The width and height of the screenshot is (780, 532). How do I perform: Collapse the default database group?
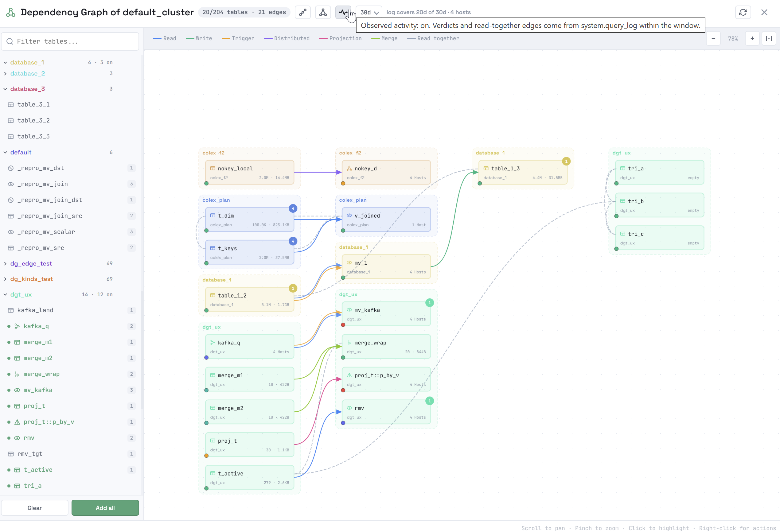(5, 152)
